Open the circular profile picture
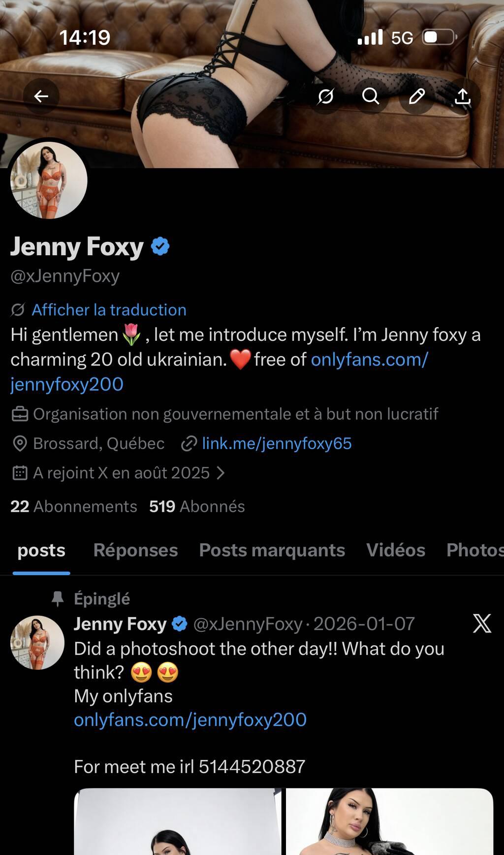Screen dimensions: 504x855 (x=49, y=180)
